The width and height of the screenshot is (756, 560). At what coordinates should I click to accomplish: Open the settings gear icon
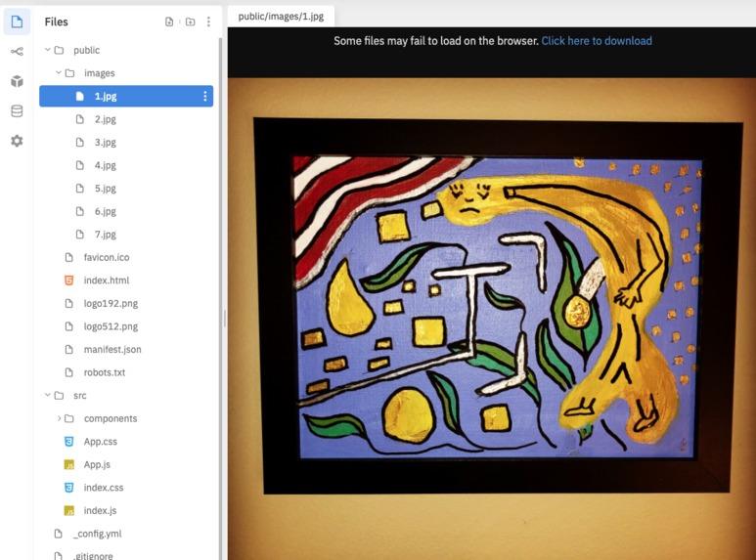click(x=17, y=141)
